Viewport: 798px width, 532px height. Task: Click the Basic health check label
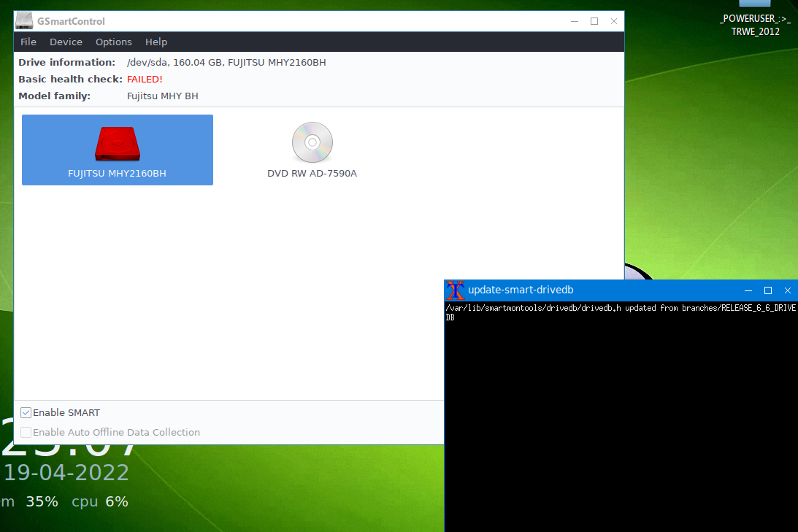pos(70,80)
